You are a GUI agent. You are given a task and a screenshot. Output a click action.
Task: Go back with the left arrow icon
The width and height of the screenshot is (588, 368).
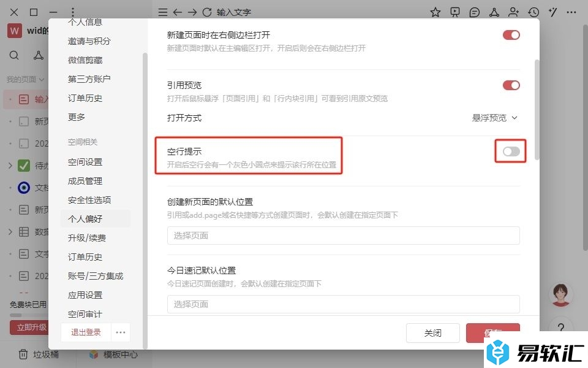click(x=178, y=12)
